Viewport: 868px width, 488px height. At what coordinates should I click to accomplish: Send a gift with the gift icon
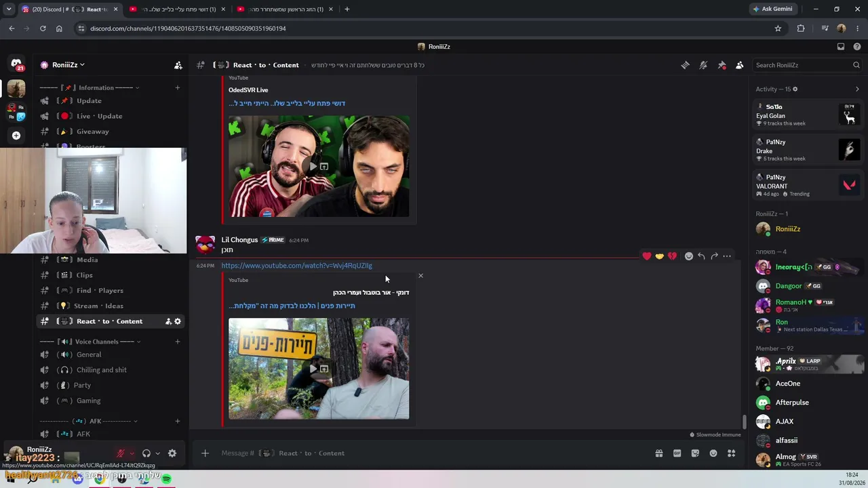click(x=658, y=453)
